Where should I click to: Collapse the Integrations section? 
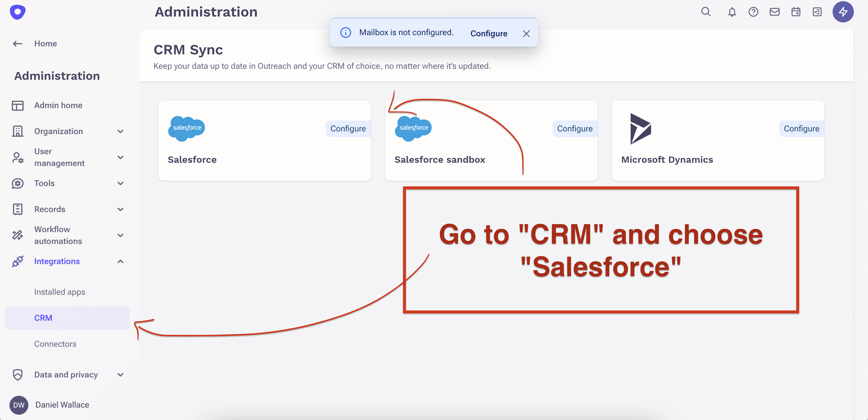coord(120,261)
